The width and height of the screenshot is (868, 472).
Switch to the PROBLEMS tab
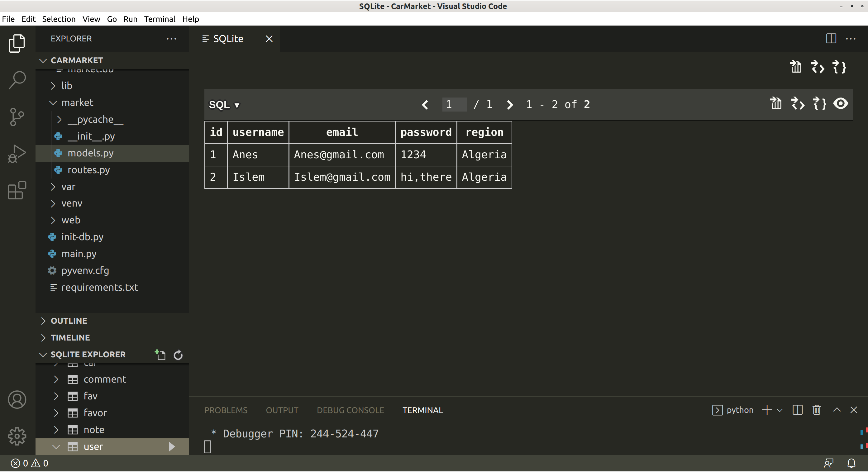(226, 410)
